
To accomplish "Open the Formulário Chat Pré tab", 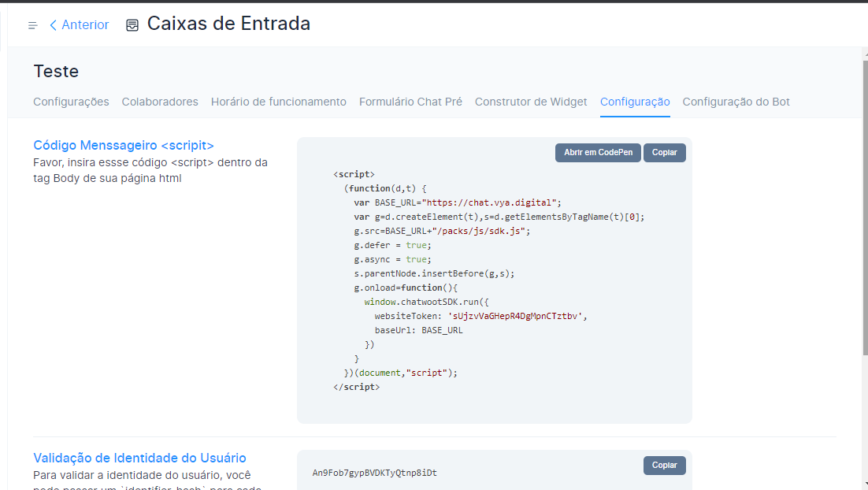I will point(410,102).
